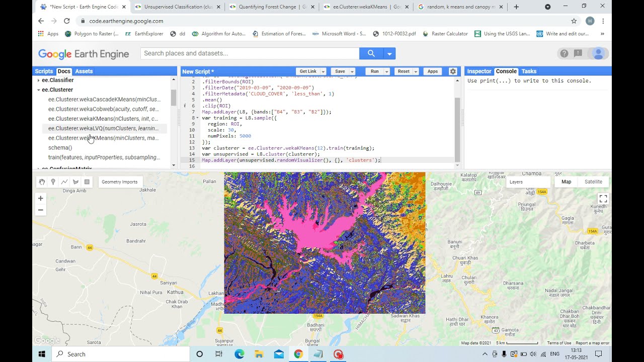Image resolution: width=644 pixels, height=362 pixels.
Task: Select the hand pan tool on map
Action: tap(42, 182)
